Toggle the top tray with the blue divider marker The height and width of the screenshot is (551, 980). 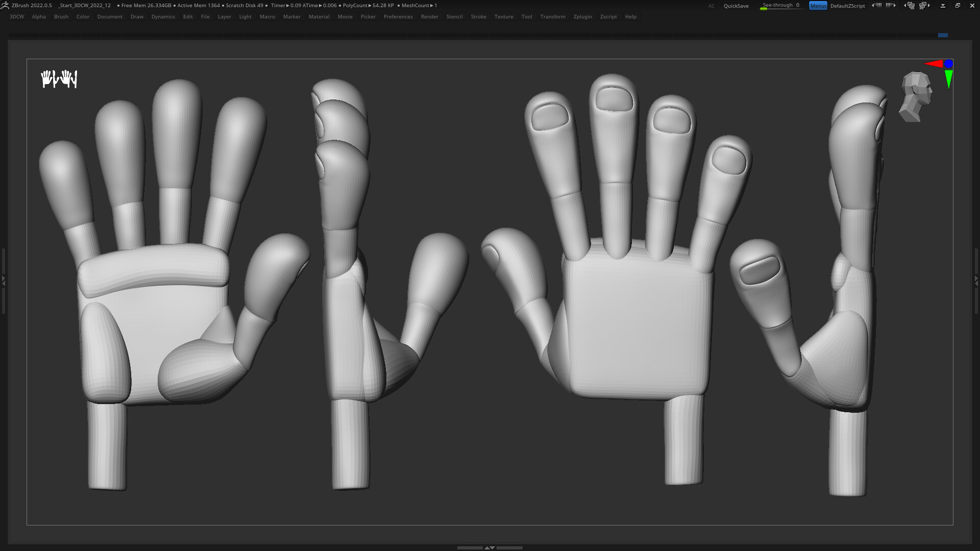943,35
